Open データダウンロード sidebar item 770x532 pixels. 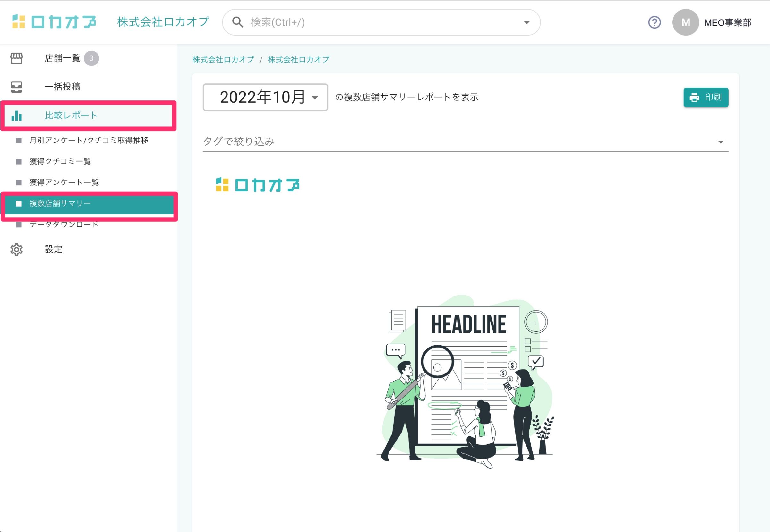click(64, 225)
